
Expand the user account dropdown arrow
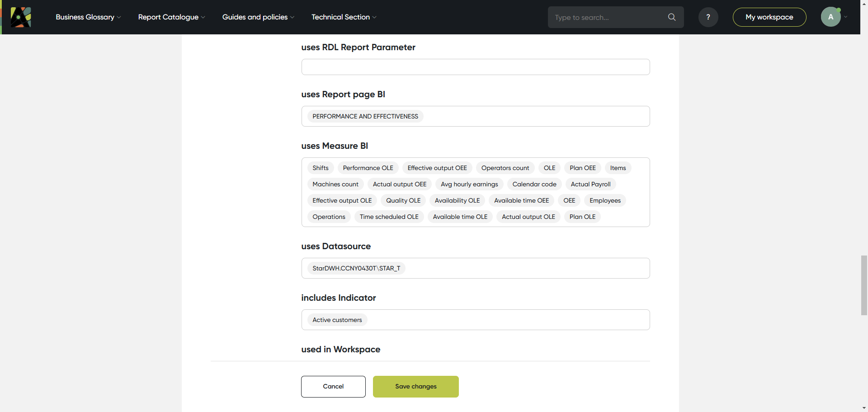[846, 17]
